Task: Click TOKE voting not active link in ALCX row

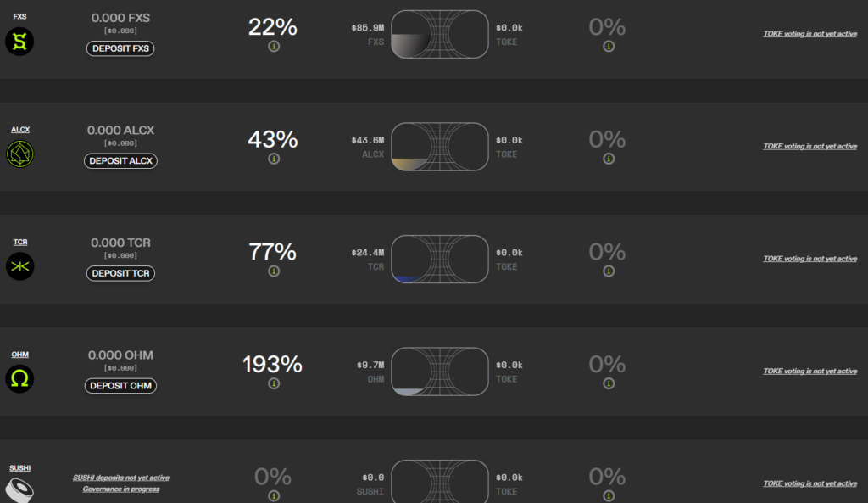Action: coord(810,146)
